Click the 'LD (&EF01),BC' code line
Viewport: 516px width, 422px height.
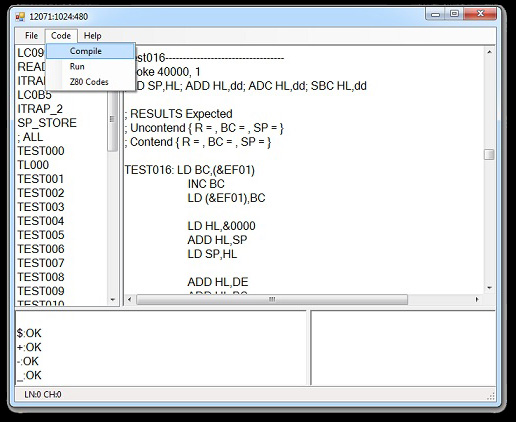[226, 198]
